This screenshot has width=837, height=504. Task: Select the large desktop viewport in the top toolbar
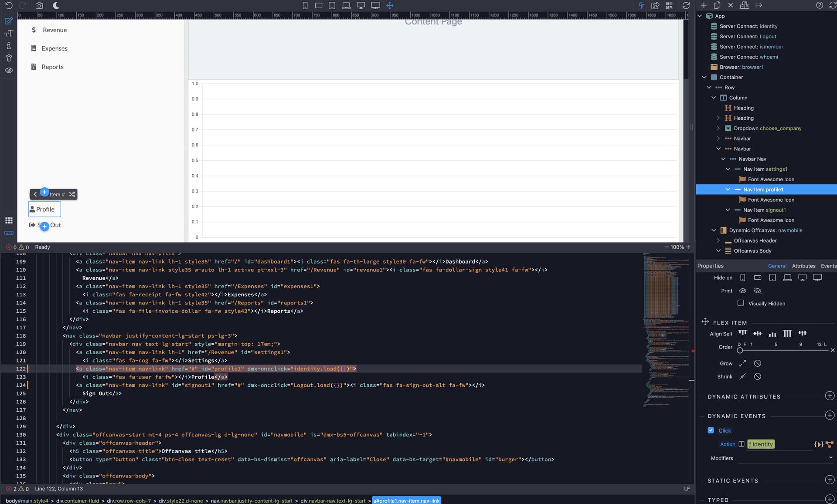[x=375, y=6]
